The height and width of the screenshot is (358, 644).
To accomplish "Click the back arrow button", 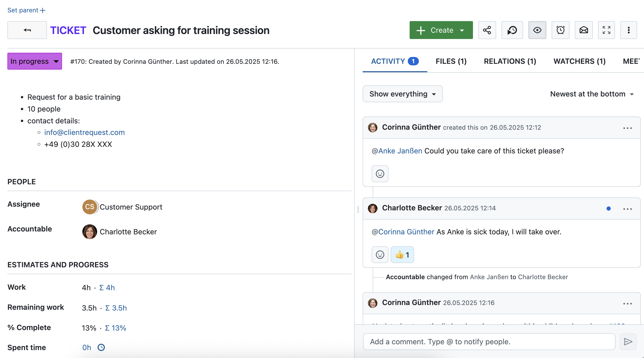I will coord(27,30).
